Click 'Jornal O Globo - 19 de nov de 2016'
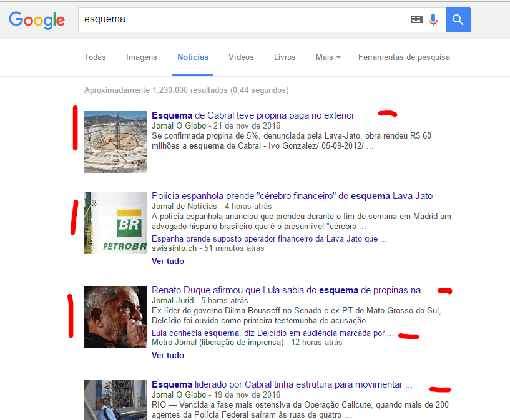 click(216, 395)
